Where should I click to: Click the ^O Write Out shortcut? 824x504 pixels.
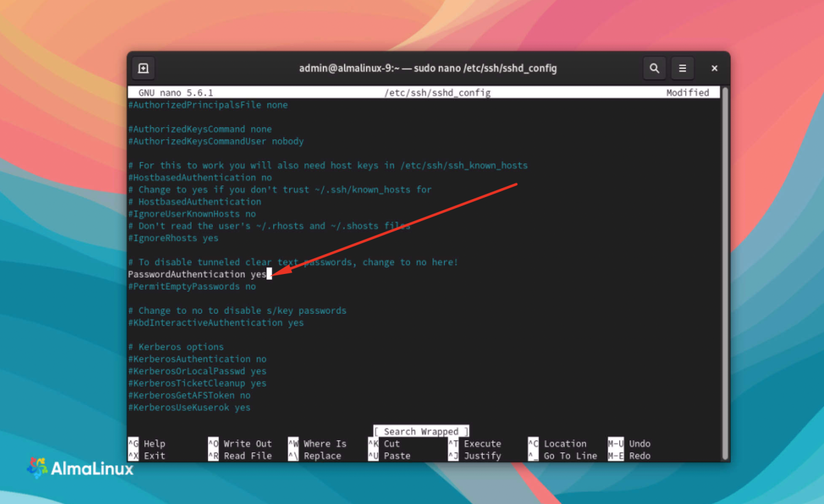(x=240, y=444)
